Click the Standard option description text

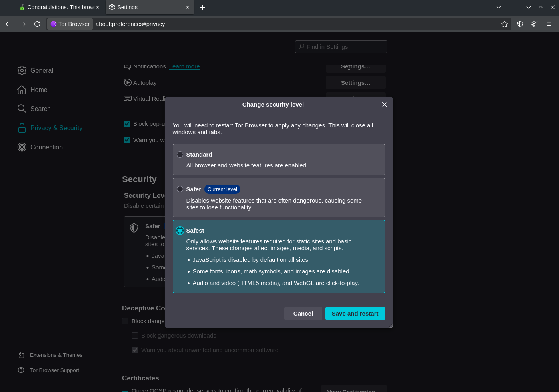point(247,165)
